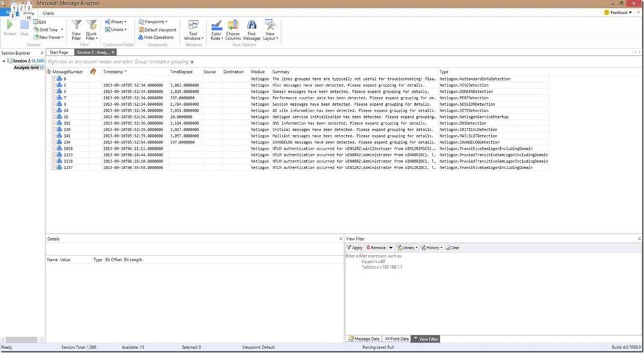
Task: Expand message row 102
Action: point(54,123)
